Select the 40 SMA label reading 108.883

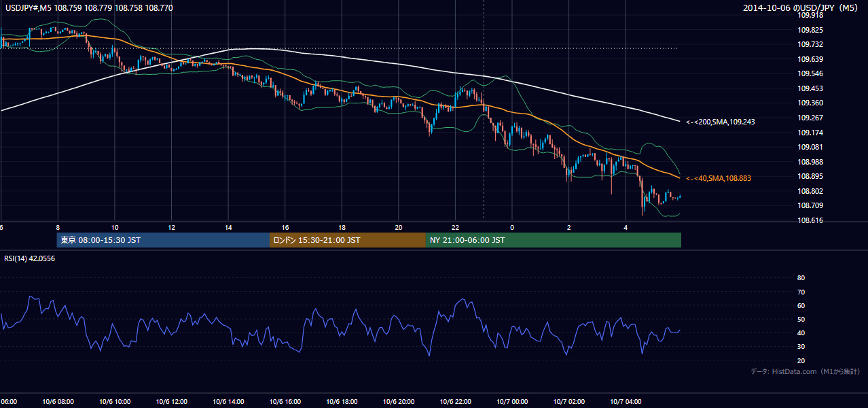[x=719, y=178]
